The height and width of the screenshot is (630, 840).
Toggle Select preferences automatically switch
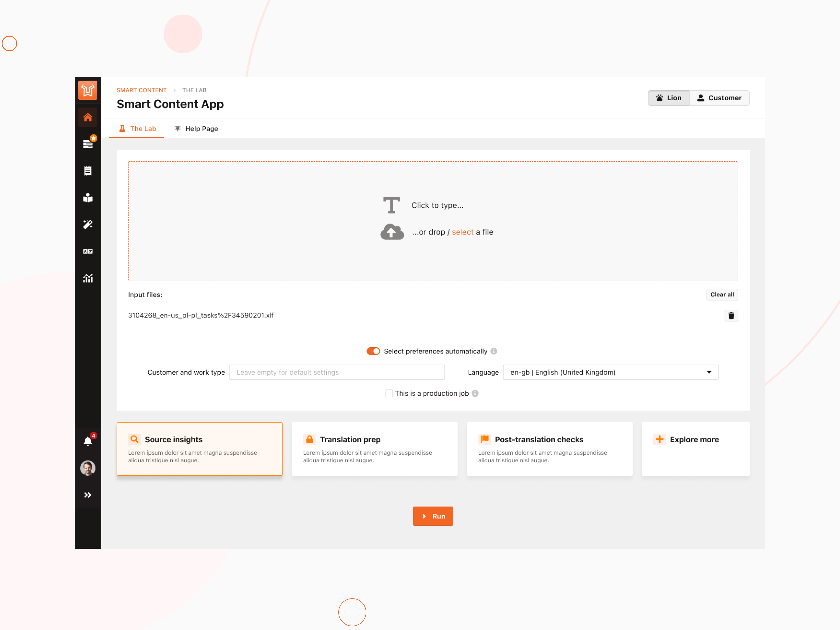373,351
